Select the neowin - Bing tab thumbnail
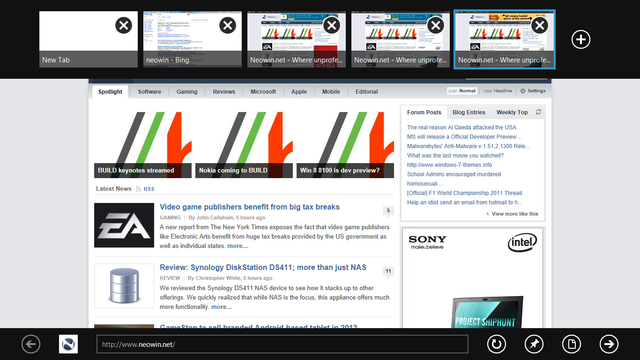Screen dimensions: 640x360 point(192,39)
